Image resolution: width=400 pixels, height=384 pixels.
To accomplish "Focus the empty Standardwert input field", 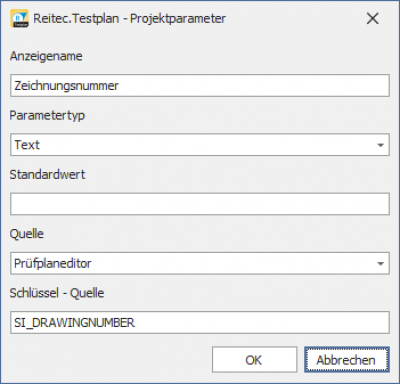I will click(x=200, y=204).
